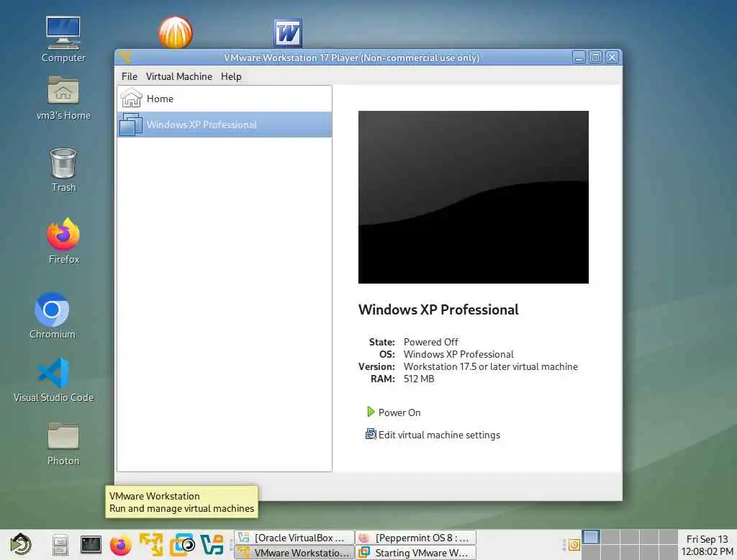Open vm3's Home folder icon

click(x=63, y=98)
